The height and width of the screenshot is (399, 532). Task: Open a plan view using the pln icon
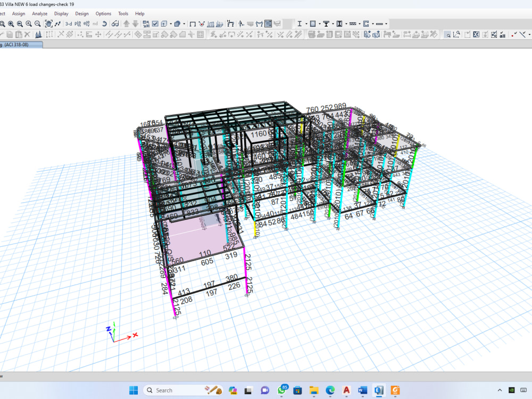pos(77,23)
